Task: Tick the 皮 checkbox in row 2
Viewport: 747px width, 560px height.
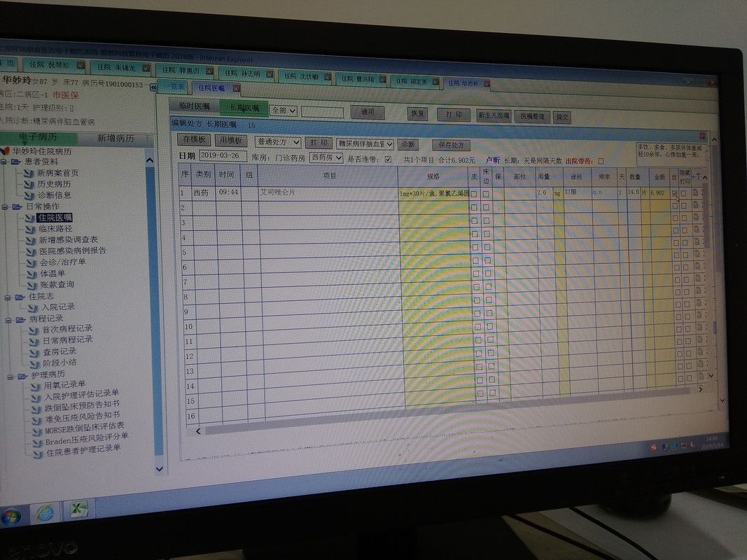Action: pos(474,208)
